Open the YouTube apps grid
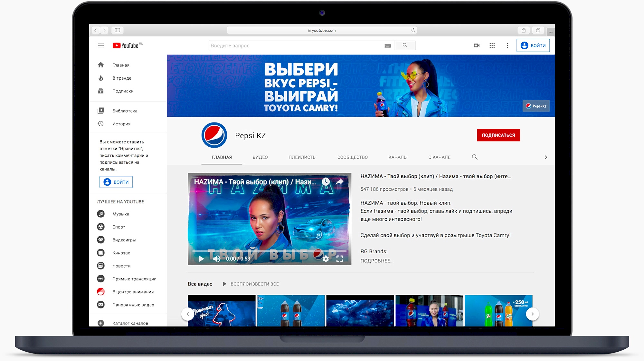 click(492, 45)
